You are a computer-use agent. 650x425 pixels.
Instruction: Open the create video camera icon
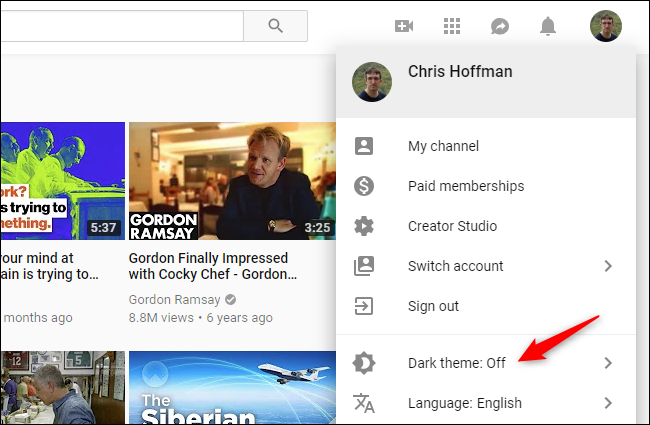click(x=404, y=26)
